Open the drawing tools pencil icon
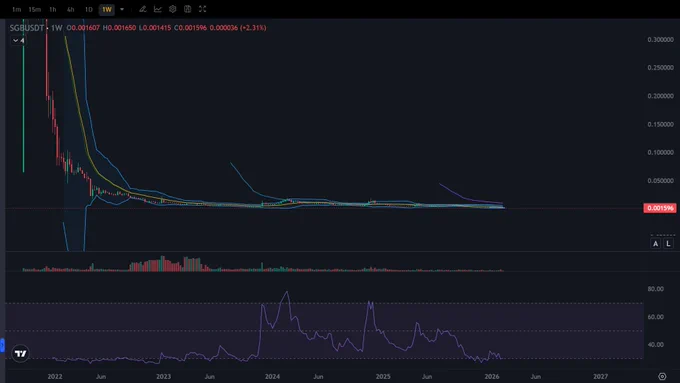 143,9
